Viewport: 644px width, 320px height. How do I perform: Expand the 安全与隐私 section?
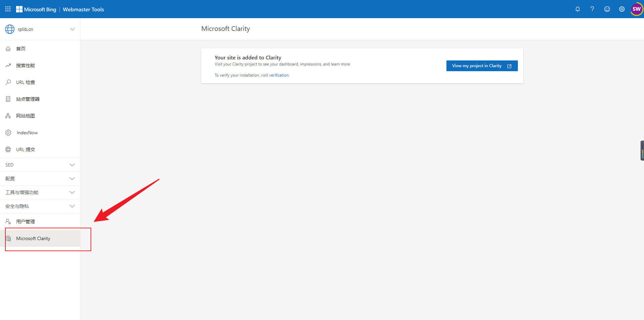click(x=40, y=206)
